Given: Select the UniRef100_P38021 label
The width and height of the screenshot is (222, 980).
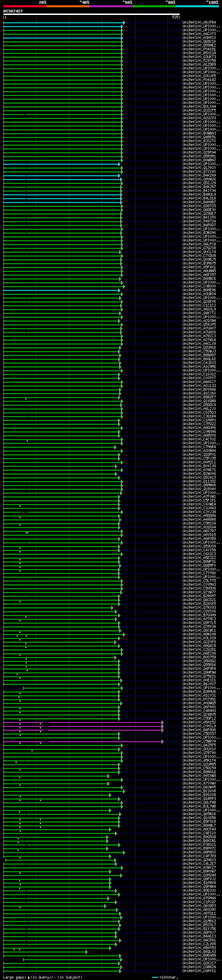Looking at the screenshot, I should point(199,844).
